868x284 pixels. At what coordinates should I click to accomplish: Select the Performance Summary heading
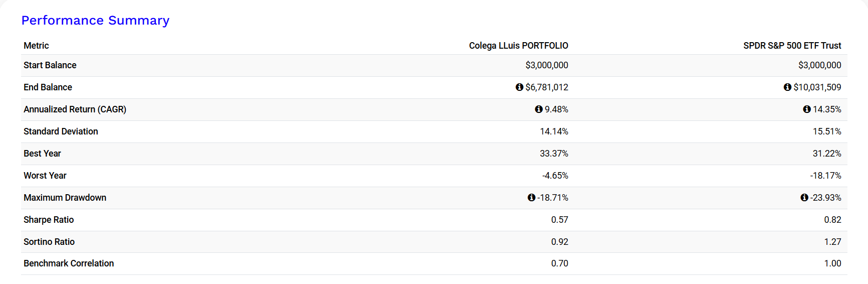tap(95, 21)
